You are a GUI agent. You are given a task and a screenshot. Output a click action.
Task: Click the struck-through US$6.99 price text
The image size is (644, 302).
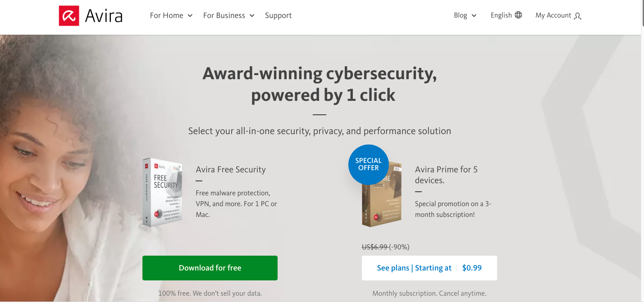point(375,247)
